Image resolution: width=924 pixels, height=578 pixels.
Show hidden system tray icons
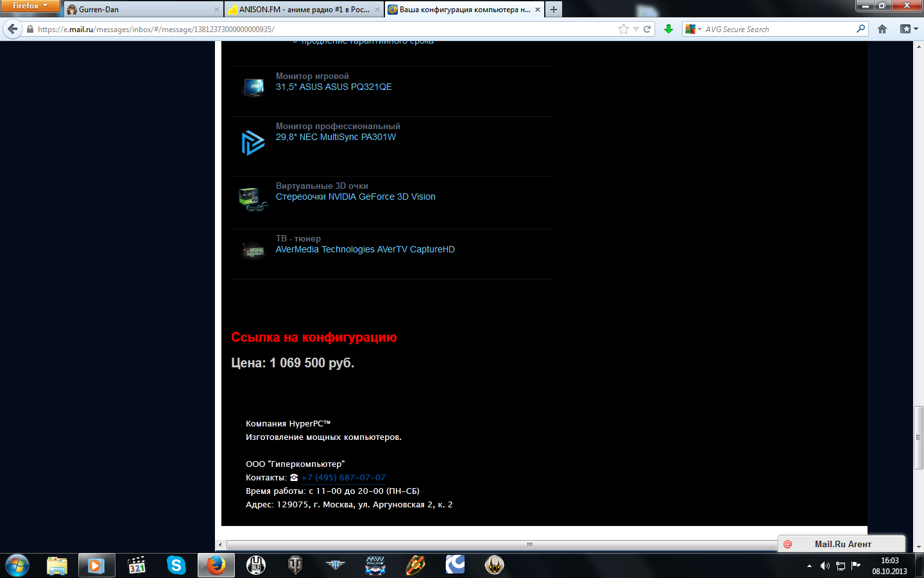[x=809, y=566]
